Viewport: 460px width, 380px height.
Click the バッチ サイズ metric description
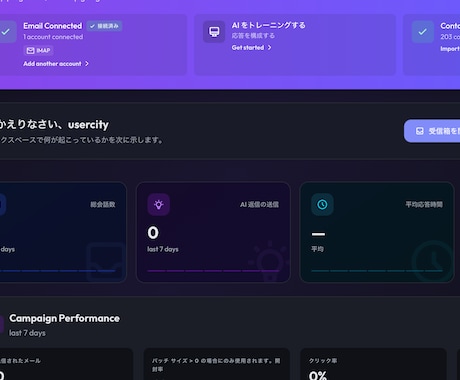point(216,365)
